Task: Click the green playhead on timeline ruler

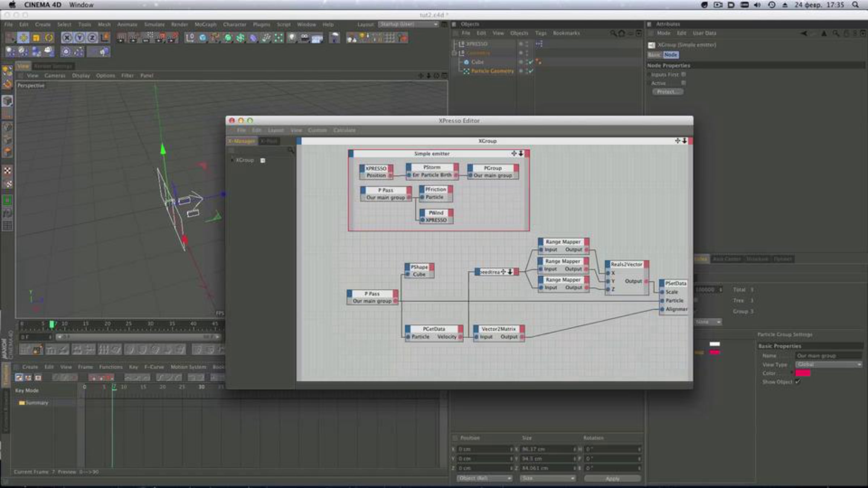Action: point(52,324)
